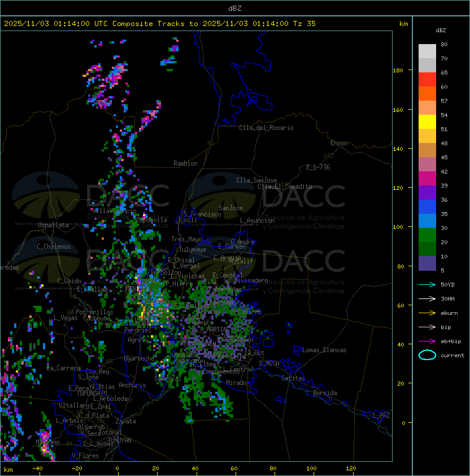470x476 pixels.
Task: Click the V_Flores map label
Action: (85, 456)
